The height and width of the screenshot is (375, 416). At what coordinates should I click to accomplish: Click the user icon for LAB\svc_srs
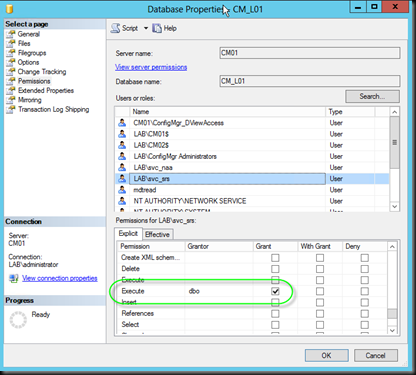point(122,179)
